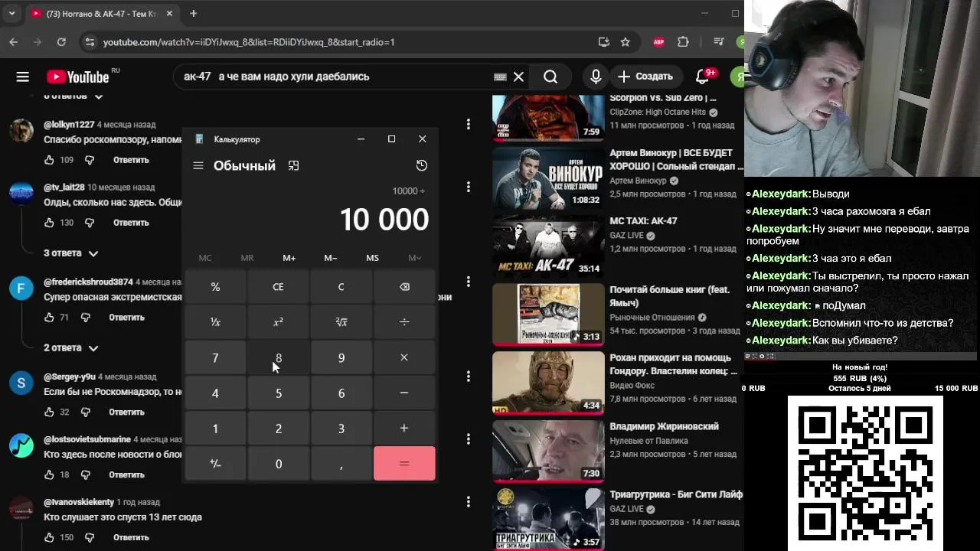This screenshot has width=980, height=551.
Task: Select the Ноггано & АК-47 browser tab
Action: [x=102, y=14]
